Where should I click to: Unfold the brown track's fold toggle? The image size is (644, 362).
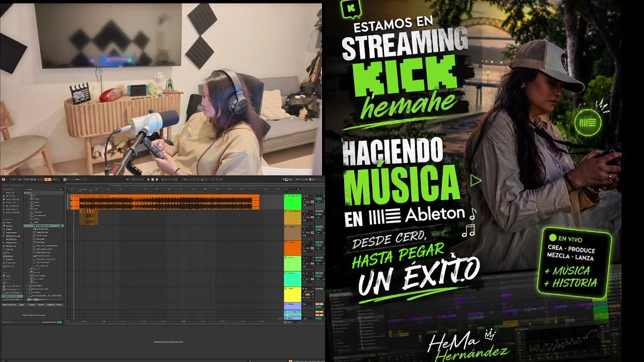coord(286,227)
